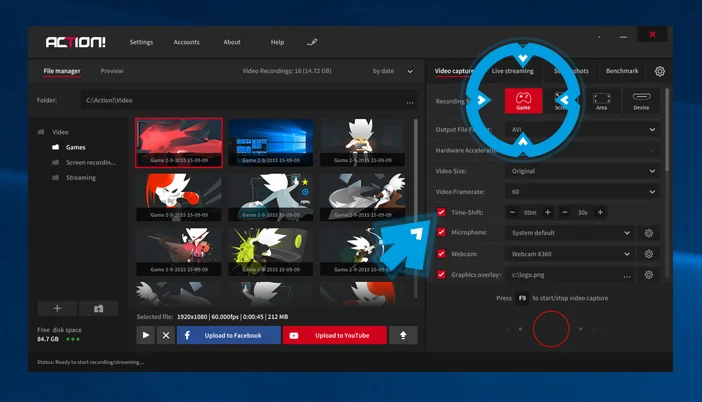Click the import folder icon button
Image resolution: width=702 pixels, height=402 pixels.
click(98, 308)
